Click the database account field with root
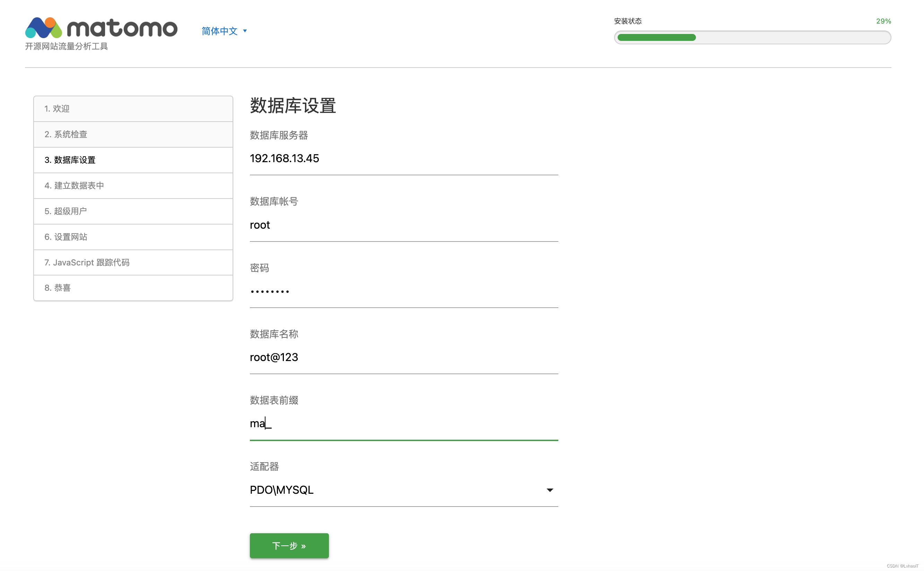Viewport: 924px width, 571px height. click(x=404, y=226)
